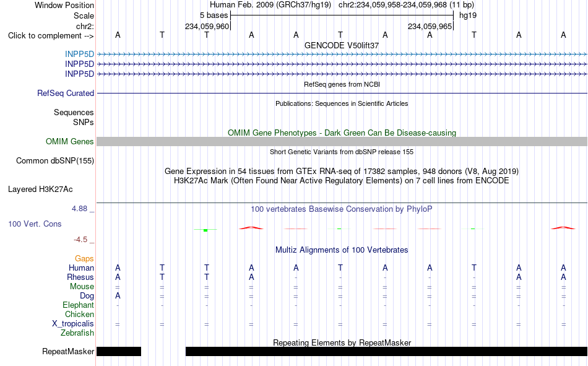Viewport: 588px width, 366px height.
Task: Click the gray OMIM Genes item bar
Action: point(342,142)
